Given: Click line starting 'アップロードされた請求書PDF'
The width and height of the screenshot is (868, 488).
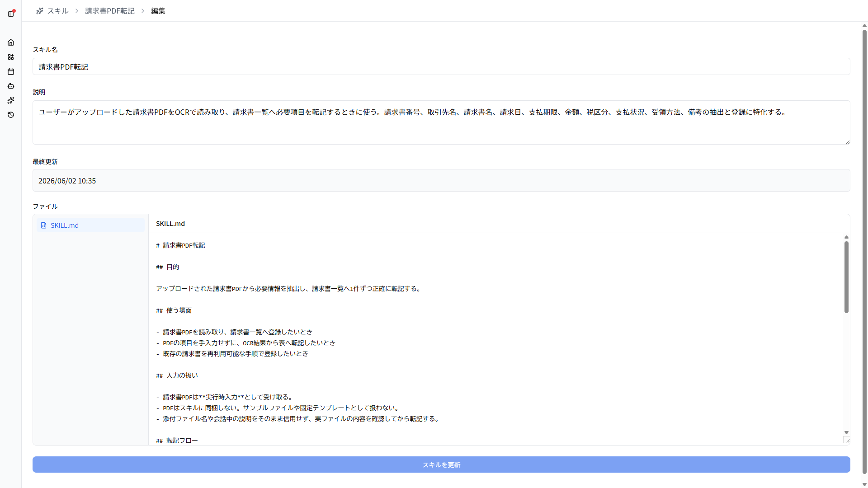Looking at the screenshot, I should 289,289.
